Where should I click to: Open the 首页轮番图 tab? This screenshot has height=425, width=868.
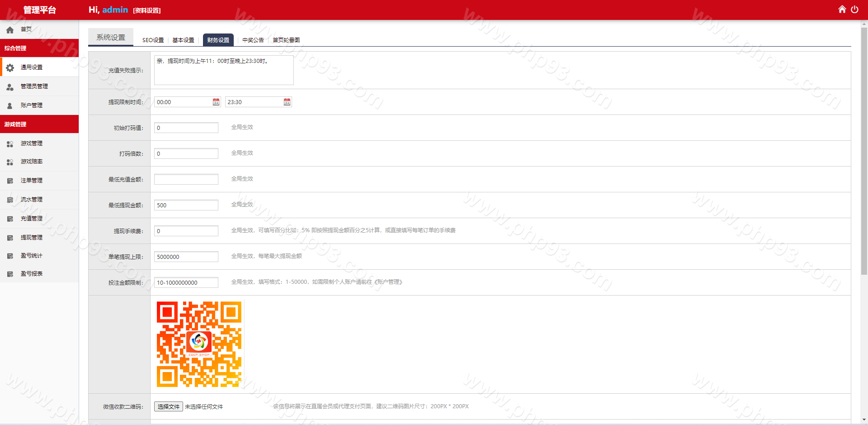coord(286,40)
